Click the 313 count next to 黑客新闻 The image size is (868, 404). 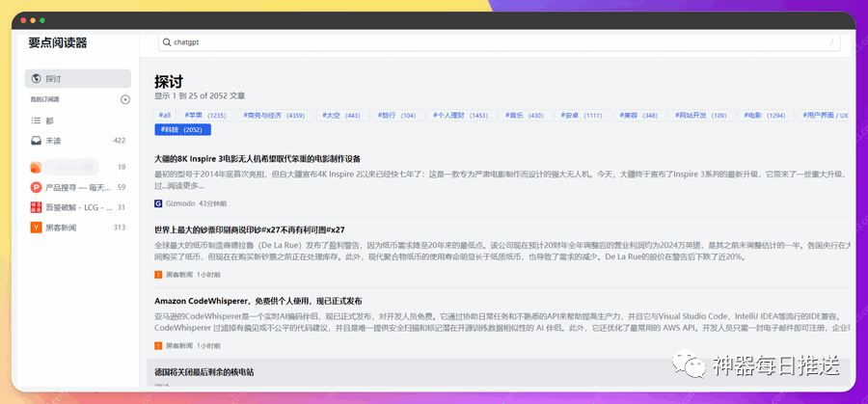[119, 227]
